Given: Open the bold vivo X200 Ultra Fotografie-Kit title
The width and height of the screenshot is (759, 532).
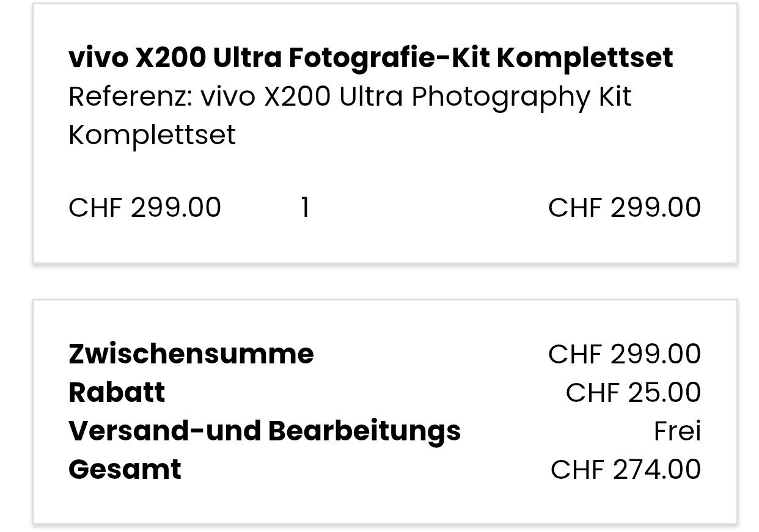Looking at the screenshot, I should pyautogui.click(x=370, y=57).
